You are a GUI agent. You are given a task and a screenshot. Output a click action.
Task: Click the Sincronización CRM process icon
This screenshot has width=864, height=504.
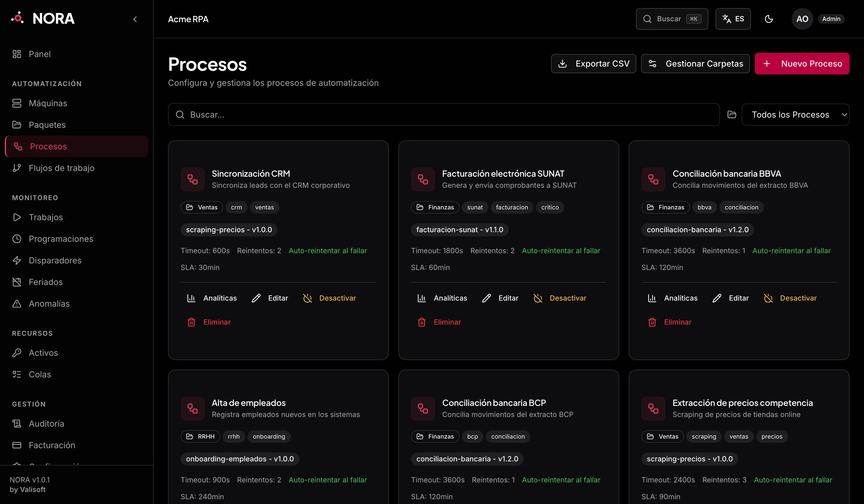pyautogui.click(x=192, y=179)
